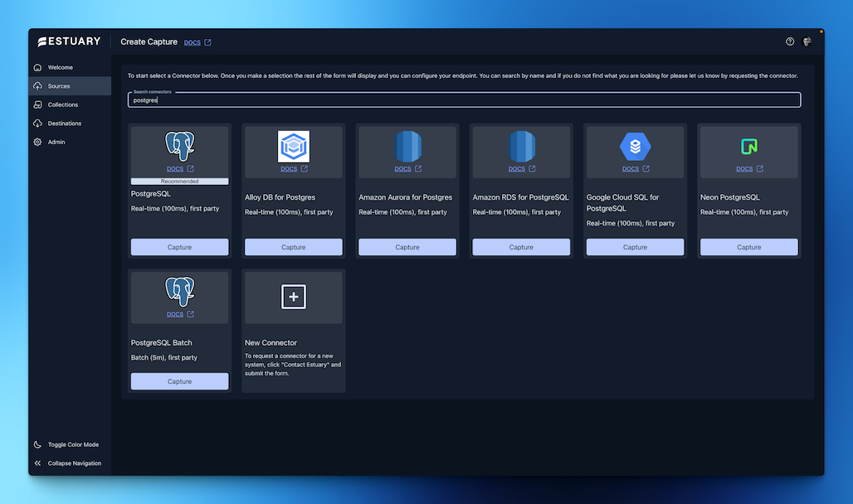
Task: Capture with PostgreSQL Batch connector
Action: pos(179,381)
